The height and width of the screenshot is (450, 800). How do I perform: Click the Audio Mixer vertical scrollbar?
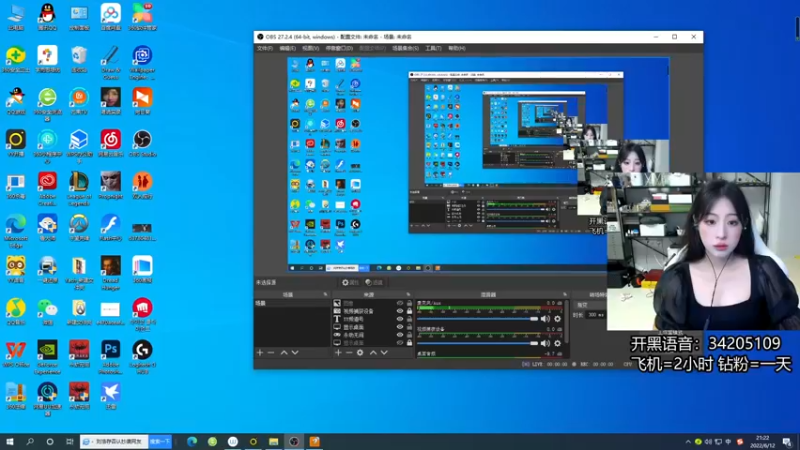pos(566,321)
